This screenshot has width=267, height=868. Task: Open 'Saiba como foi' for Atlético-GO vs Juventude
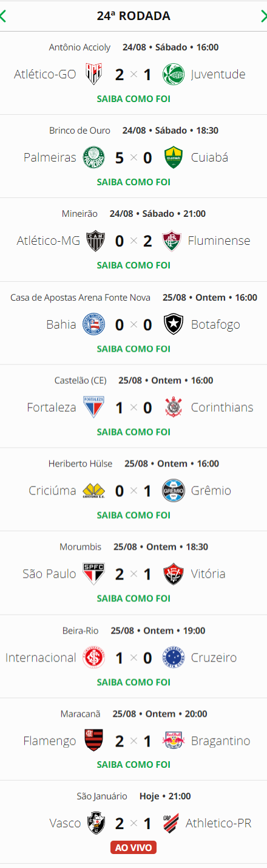coord(133,98)
